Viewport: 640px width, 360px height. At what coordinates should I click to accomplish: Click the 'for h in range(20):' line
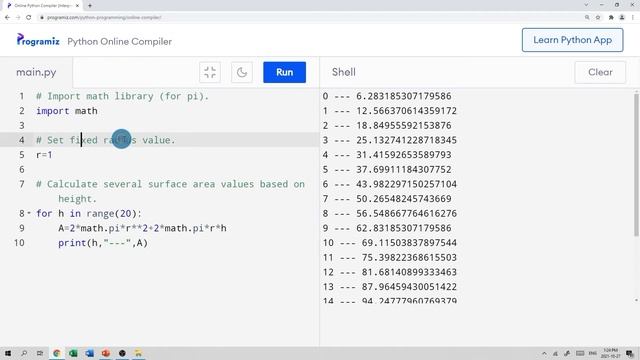tap(89, 213)
